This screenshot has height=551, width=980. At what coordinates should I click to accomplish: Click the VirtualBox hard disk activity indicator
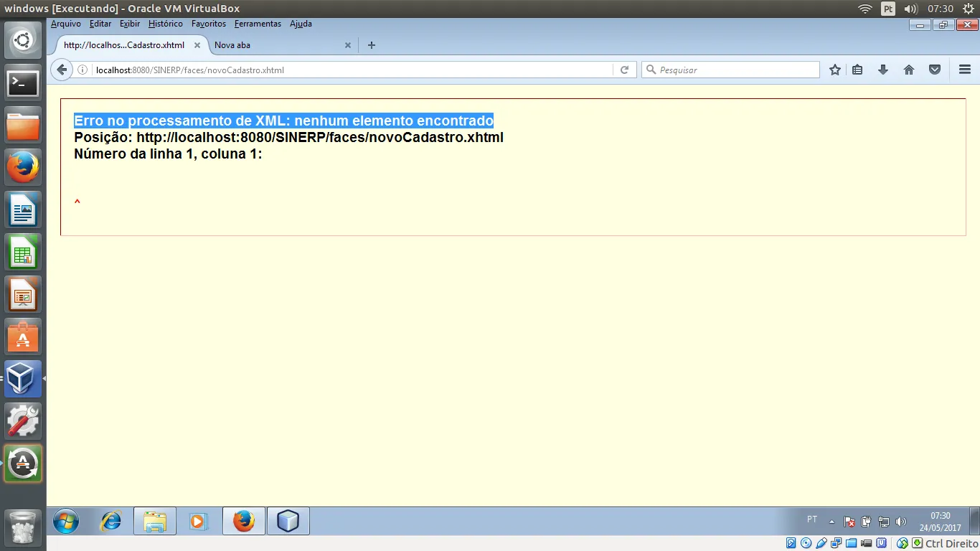(x=791, y=543)
